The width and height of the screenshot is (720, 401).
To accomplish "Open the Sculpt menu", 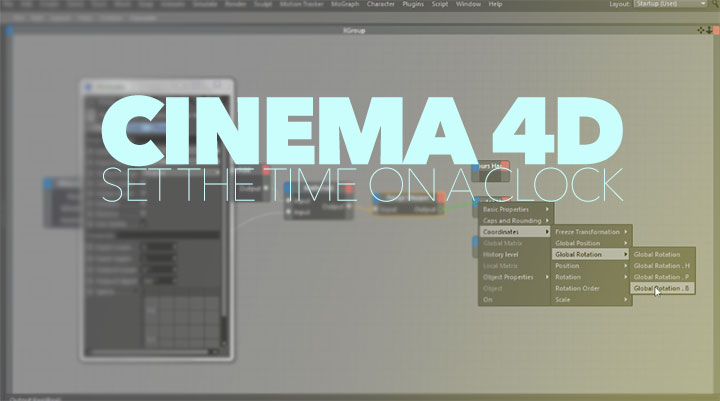I will [x=263, y=4].
